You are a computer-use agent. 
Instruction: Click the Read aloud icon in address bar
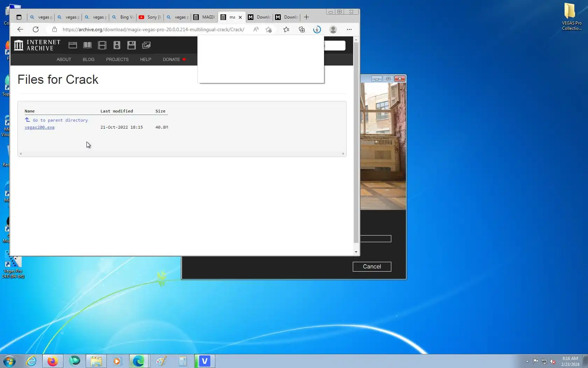coord(256,29)
